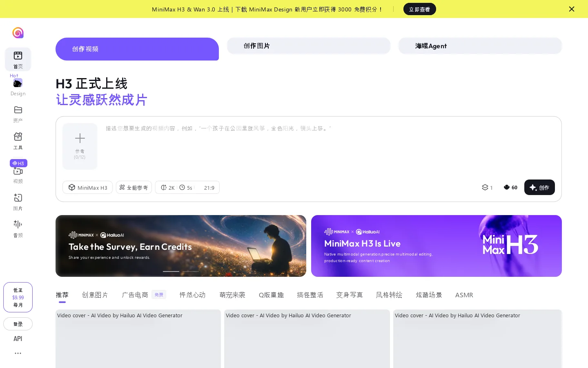This screenshot has width=588, height=368.
Task: Select the 炫酷场景 category tab
Action: pyautogui.click(x=429, y=295)
